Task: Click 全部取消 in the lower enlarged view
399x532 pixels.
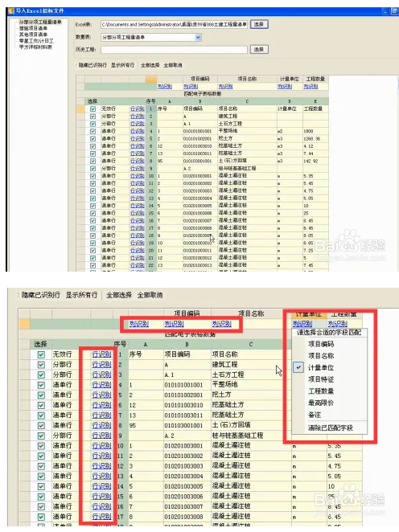Action: (150, 295)
